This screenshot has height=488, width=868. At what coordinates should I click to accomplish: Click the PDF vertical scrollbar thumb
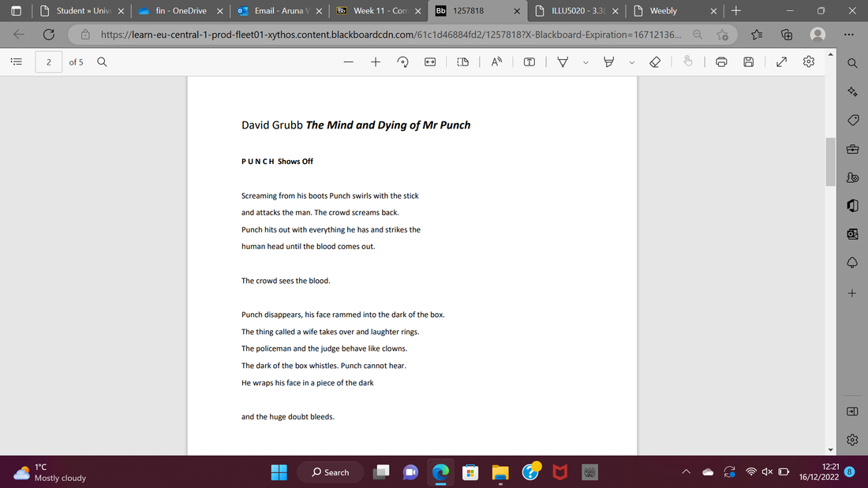(830, 162)
